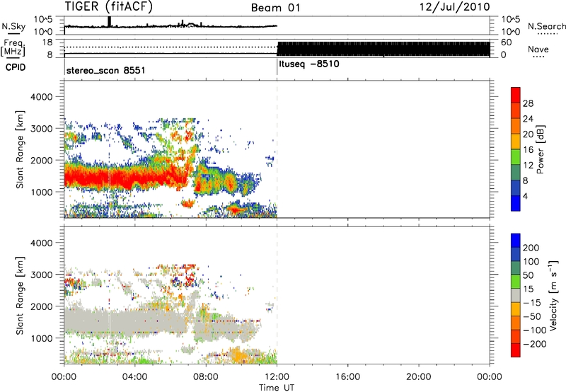Click the 20:00 time tick label

[x=419, y=377]
